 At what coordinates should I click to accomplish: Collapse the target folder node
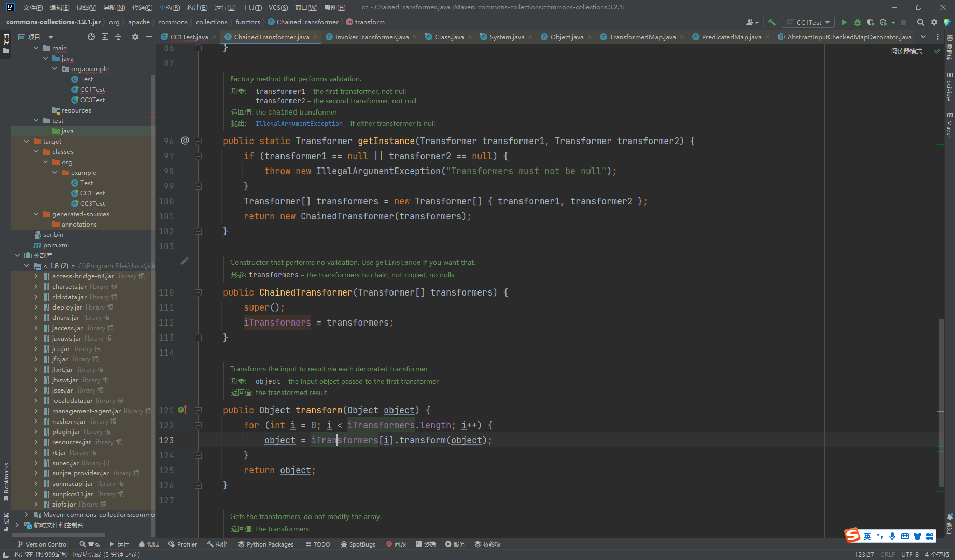(26, 141)
